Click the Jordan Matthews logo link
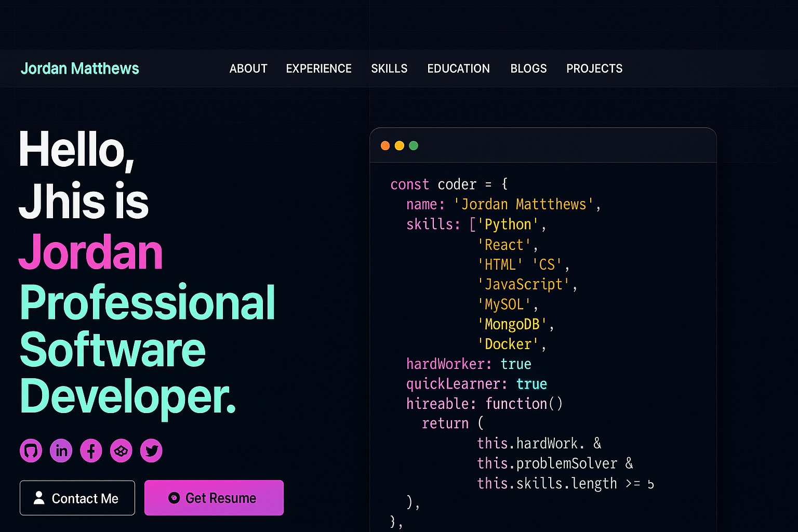The width and height of the screenshot is (798, 532). point(79,68)
